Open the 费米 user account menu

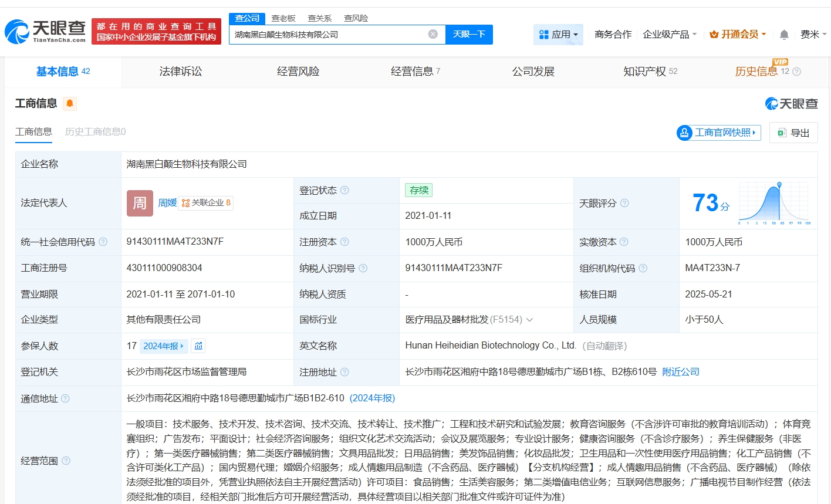pos(813,35)
